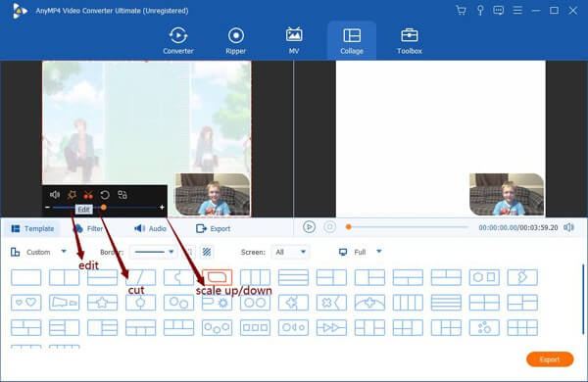The height and width of the screenshot is (382, 588).
Task: Switch to the Audio tab
Action: tap(150, 228)
